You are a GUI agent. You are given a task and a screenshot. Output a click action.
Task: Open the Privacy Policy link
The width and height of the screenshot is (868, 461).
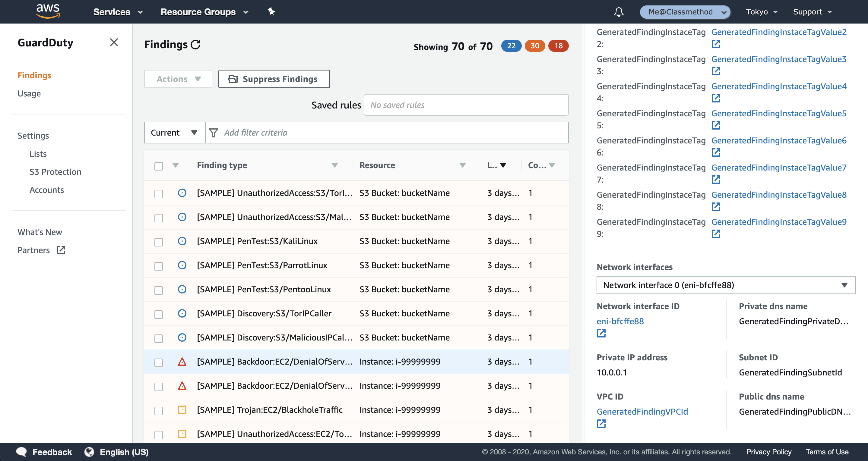(x=768, y=452)
